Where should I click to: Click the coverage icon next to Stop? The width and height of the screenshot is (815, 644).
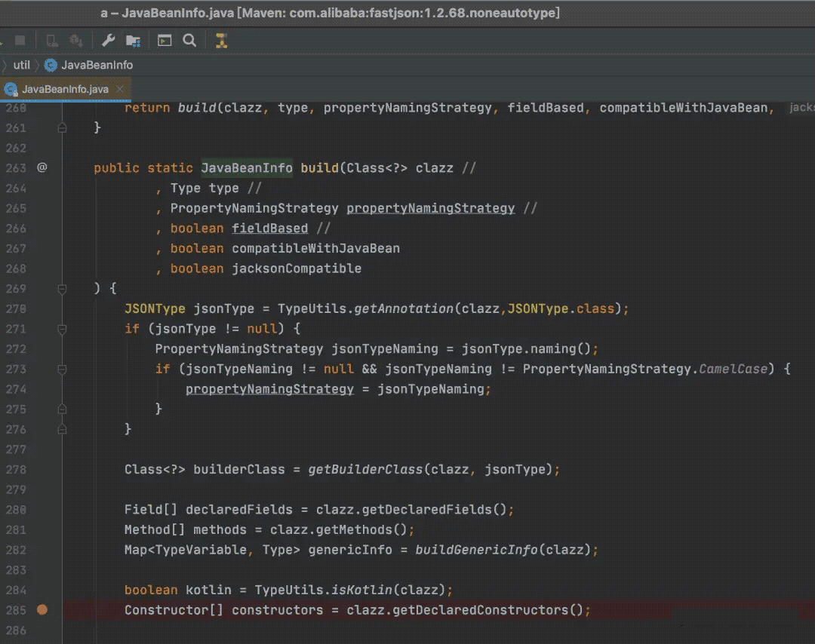click(51, 41)
